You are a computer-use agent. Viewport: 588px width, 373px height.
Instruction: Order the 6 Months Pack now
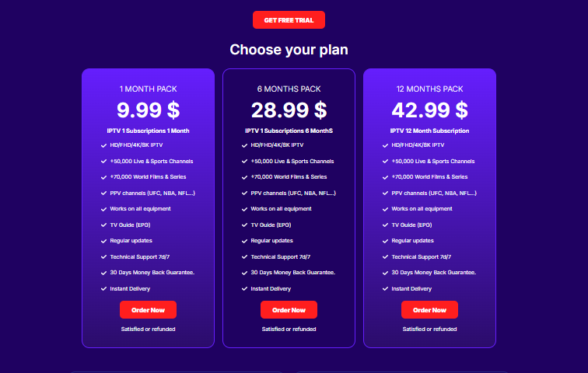click(289, 310)
